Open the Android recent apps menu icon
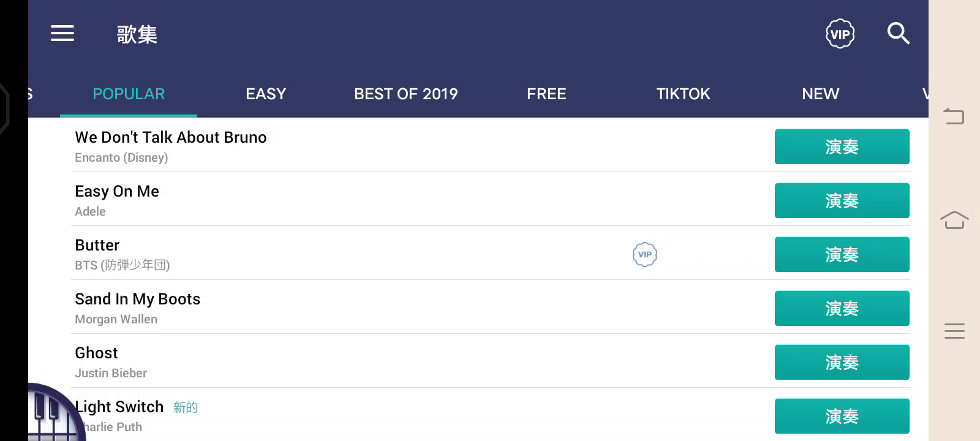Viewport: 980px width, 441px height. [954, 331]
